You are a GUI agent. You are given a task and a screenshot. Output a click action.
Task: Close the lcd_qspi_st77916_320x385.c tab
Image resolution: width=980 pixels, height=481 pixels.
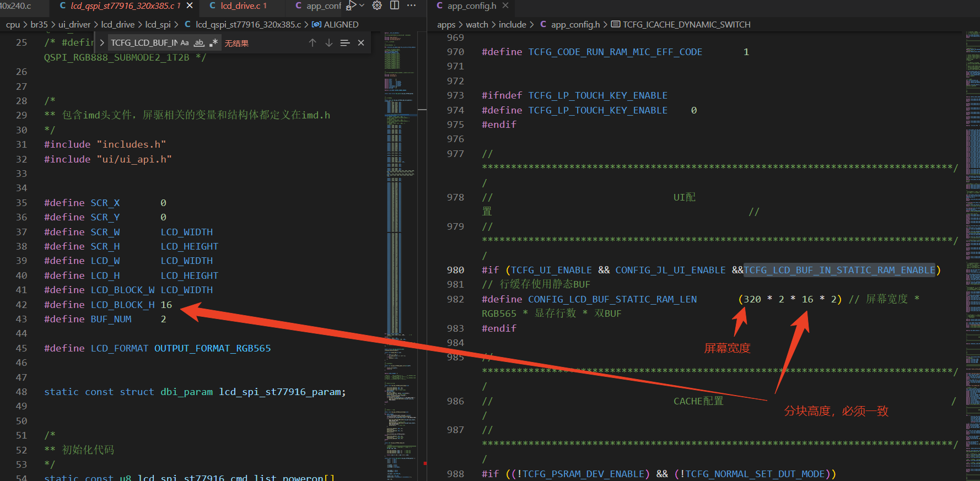(190, 6)
